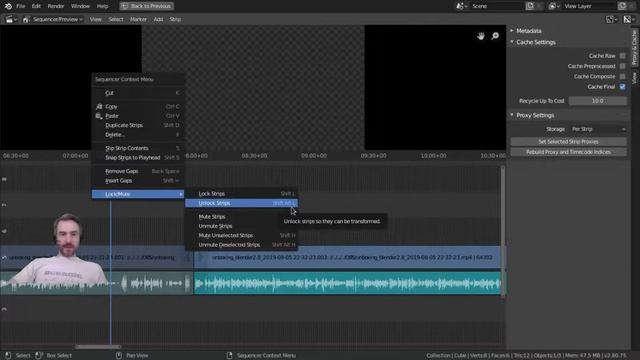Viewport: 640px width, 360px height.
Task: Click Rebuild Proxy and Timecode Indices button
Action: (x=569, y=152)
